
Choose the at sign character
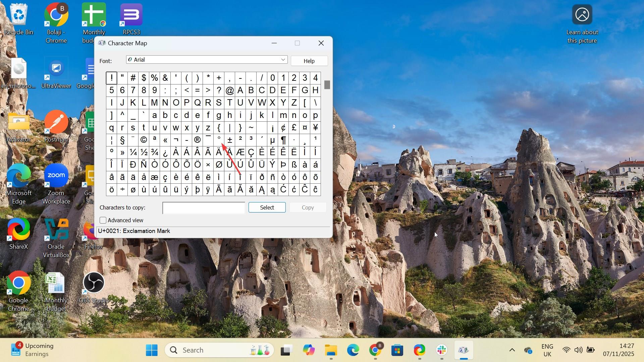click(230, 90)
